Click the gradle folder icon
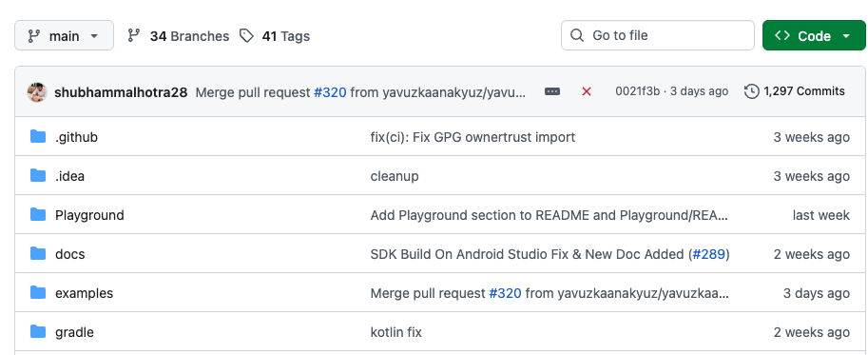This screenshot has height=355, width=868. 38,332
